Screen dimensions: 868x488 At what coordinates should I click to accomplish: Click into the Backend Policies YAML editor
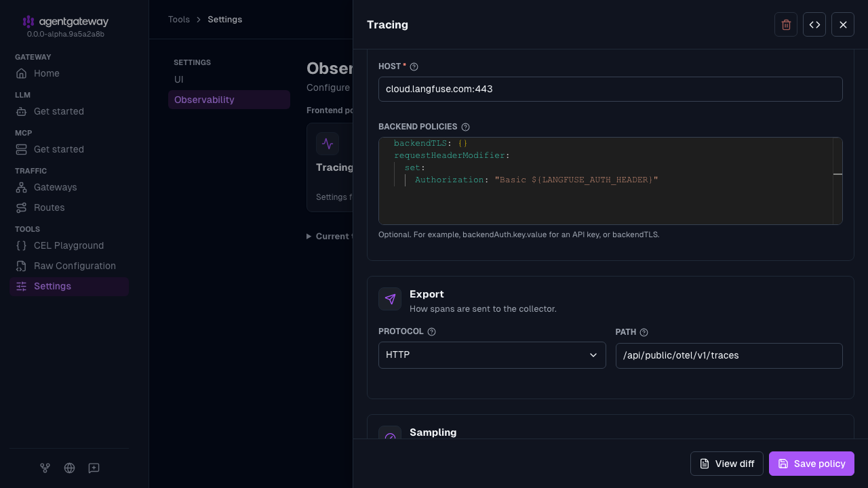[x=610, y=181]
